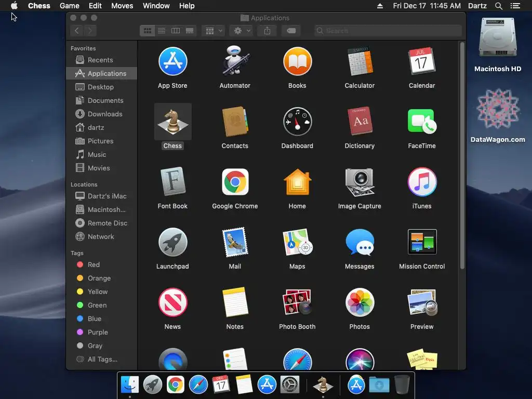
Task: Click the Books app icon
Action: tap(297, 61)
